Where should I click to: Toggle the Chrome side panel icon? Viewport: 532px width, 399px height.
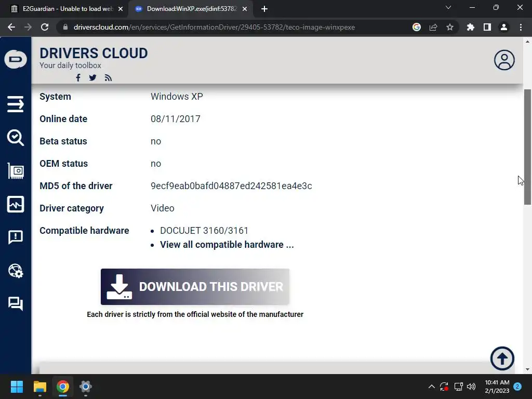click(487, 27)
